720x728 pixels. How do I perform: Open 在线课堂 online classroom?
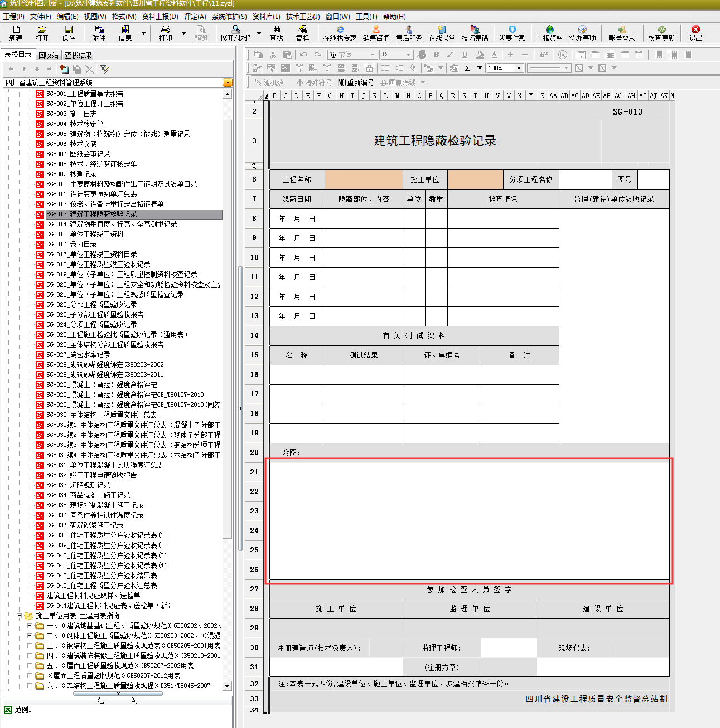[442, 33]
